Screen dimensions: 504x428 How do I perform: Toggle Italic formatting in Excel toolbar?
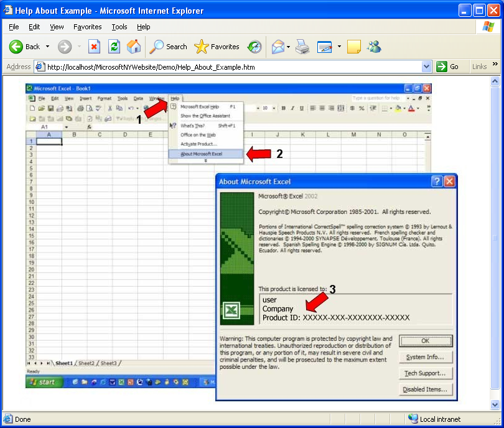[x=292, y=108]
